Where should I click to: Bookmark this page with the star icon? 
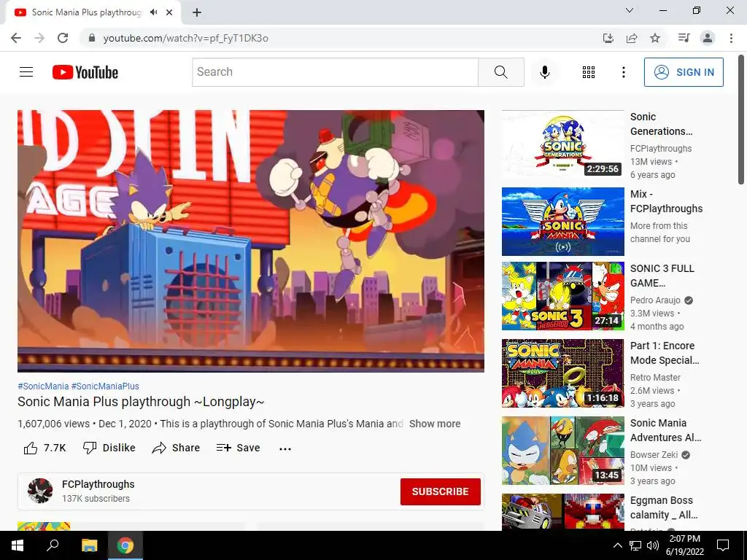click(x=655, y=38)
